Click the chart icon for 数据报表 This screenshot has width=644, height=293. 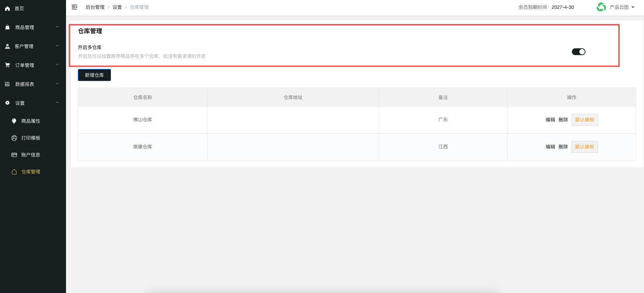(7, 84)
